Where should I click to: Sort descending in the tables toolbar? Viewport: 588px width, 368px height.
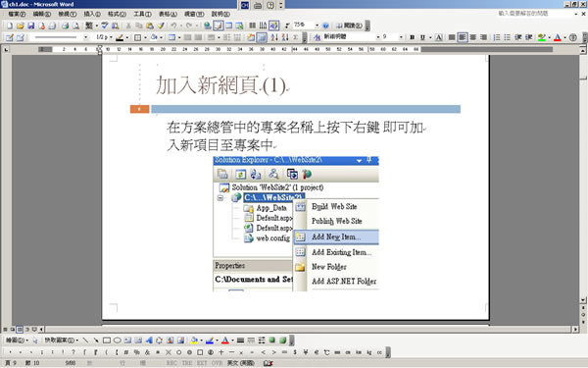point(285,37)
